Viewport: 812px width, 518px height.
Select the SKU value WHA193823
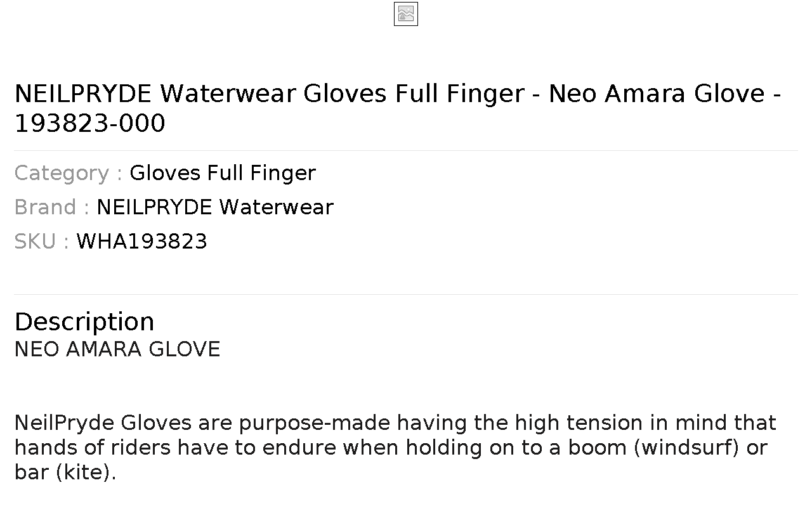(x=142, y=242)
